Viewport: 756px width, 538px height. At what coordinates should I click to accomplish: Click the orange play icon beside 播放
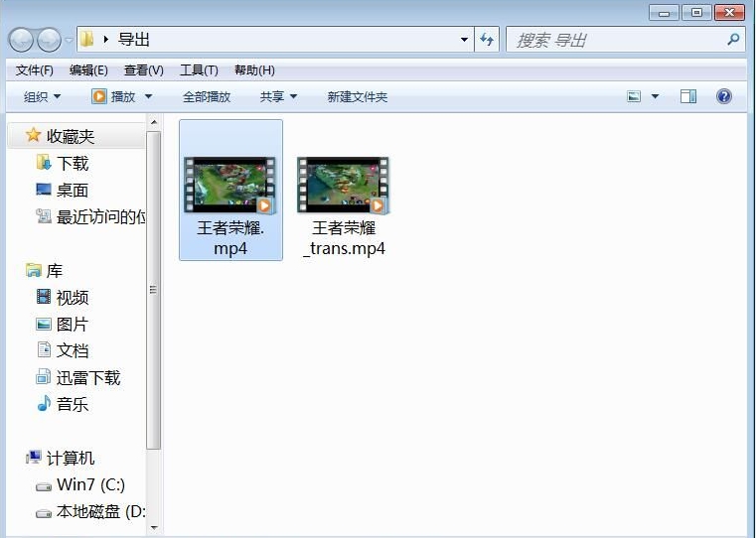click(98, 96)
